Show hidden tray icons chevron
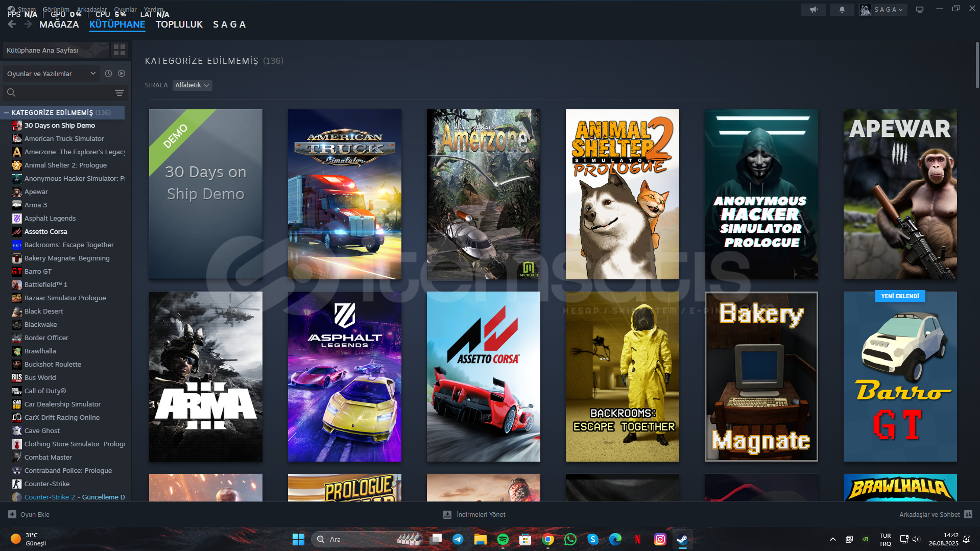Viewport: 980px width, 551px height. [x=833, y=539]
